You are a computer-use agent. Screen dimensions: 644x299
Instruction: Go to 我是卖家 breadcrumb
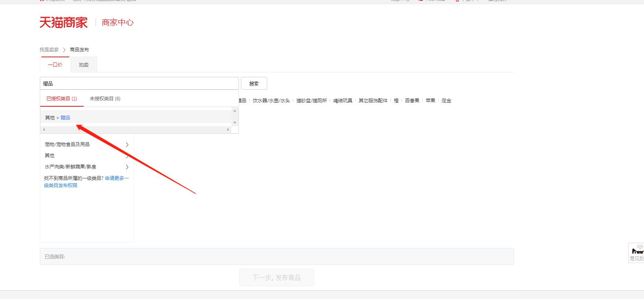(x=49, y=50)
